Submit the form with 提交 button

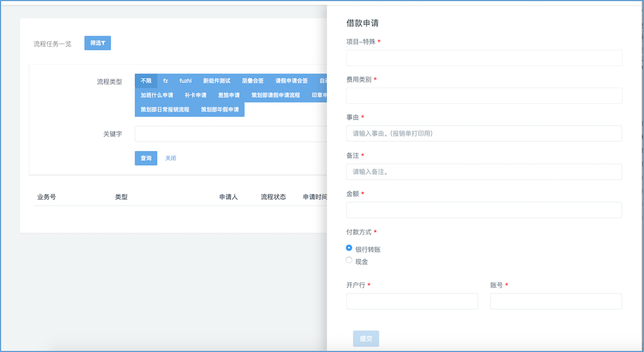click(x=366, y=338)
